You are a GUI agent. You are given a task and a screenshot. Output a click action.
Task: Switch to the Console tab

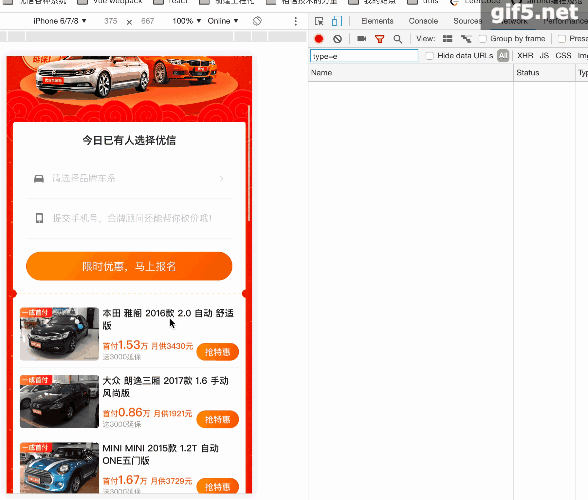pyautogui.click(x=423, y=21)
